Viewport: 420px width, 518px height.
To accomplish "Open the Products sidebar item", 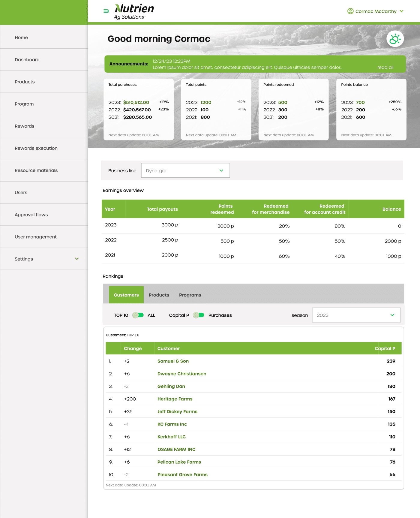I will (x=44, y=82).
